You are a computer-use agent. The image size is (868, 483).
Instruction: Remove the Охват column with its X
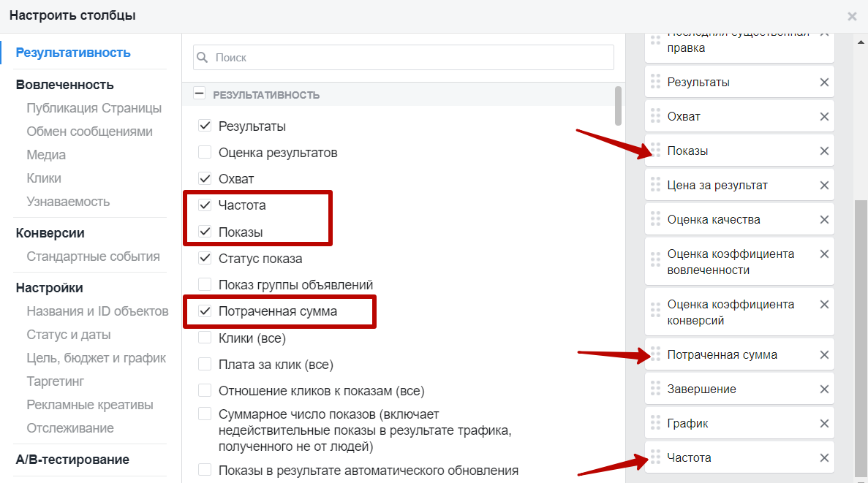(823, 117)
